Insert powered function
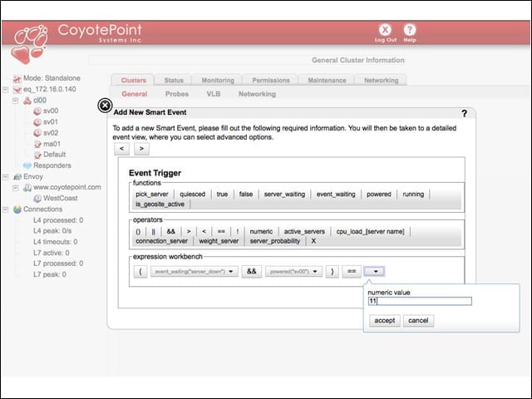 pos(379,194)
